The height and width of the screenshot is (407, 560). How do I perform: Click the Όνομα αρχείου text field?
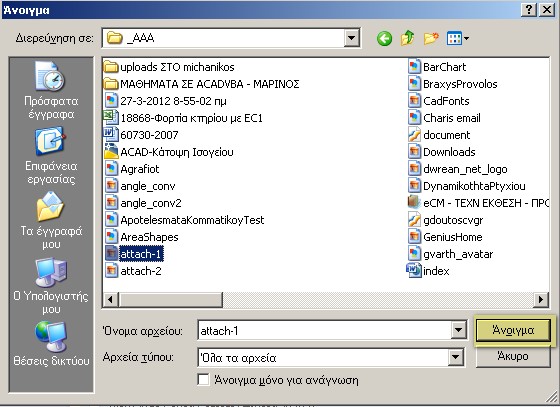click(324, 331)
